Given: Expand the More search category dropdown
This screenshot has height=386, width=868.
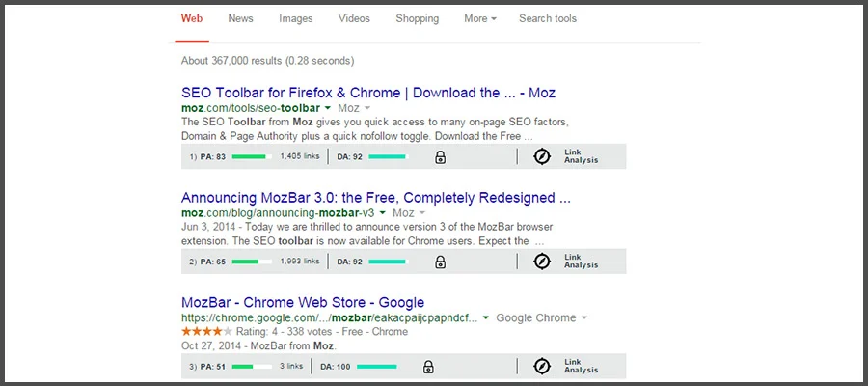Looking at the screenshot, I should tap(480, 18).
